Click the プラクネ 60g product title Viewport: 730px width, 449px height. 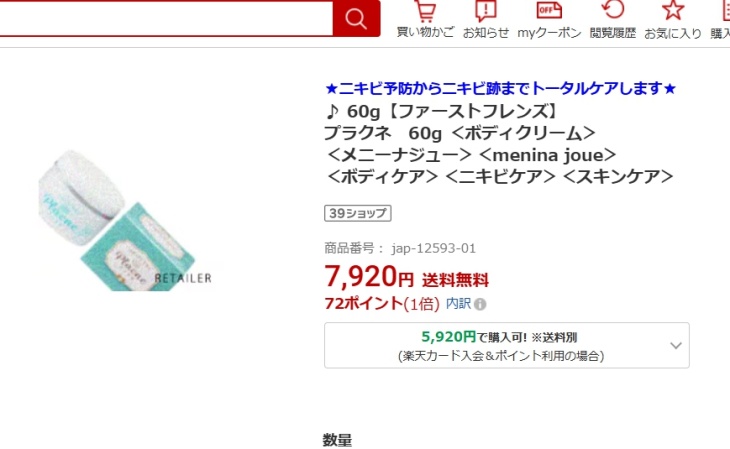pos(499,143)
